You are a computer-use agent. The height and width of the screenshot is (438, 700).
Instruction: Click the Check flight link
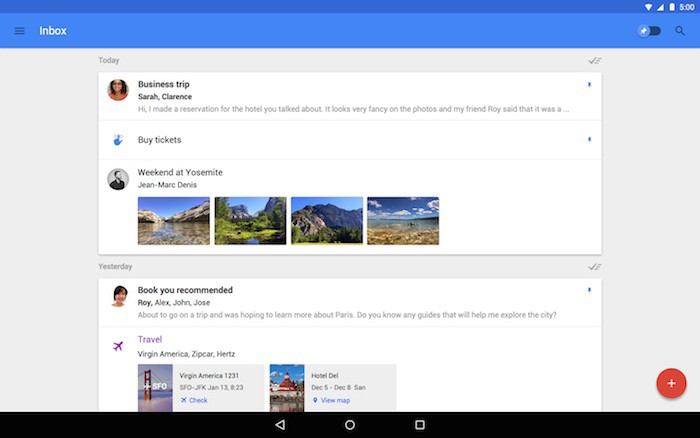coord(194,400)
